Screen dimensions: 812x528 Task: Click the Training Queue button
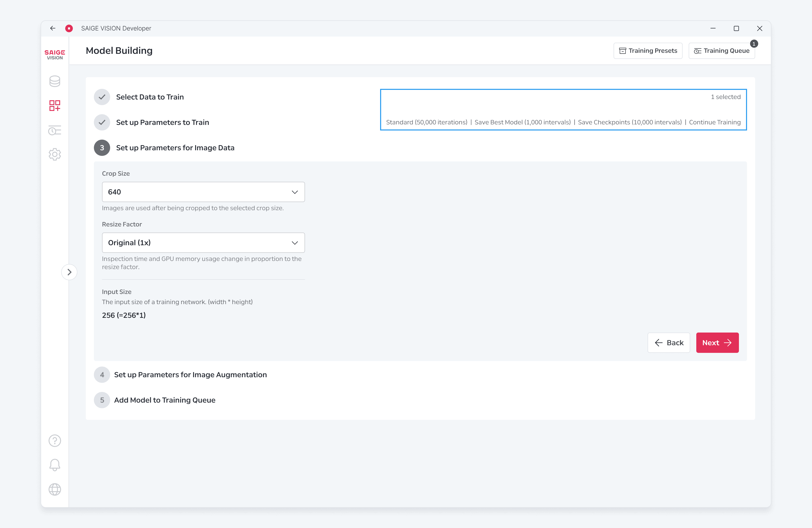tap(722, 51)
